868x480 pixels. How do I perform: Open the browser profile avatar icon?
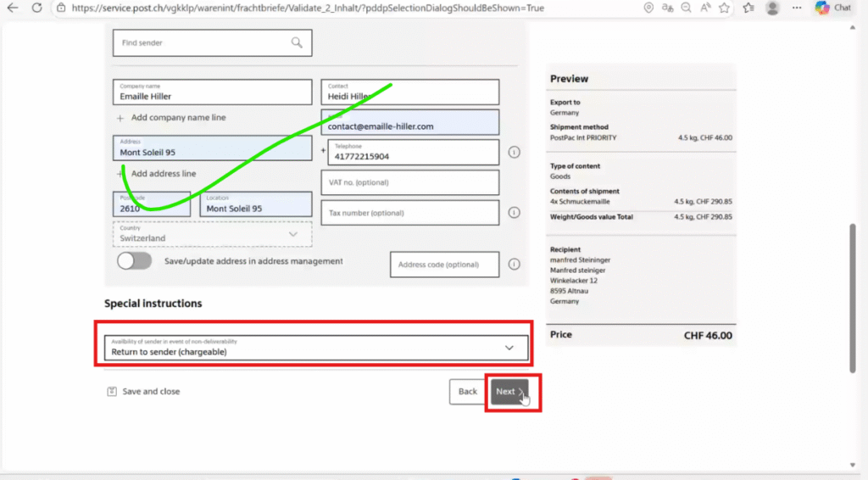click(x=772, y=8)
